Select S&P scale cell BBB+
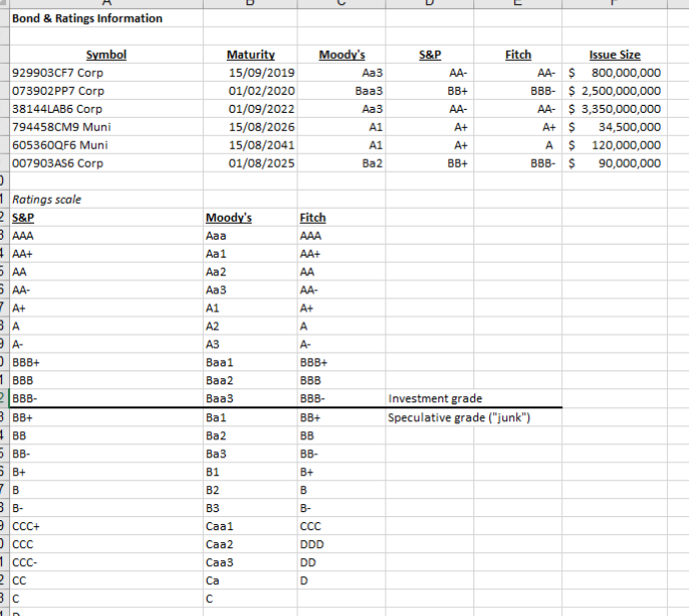 (x=106, y=362)
